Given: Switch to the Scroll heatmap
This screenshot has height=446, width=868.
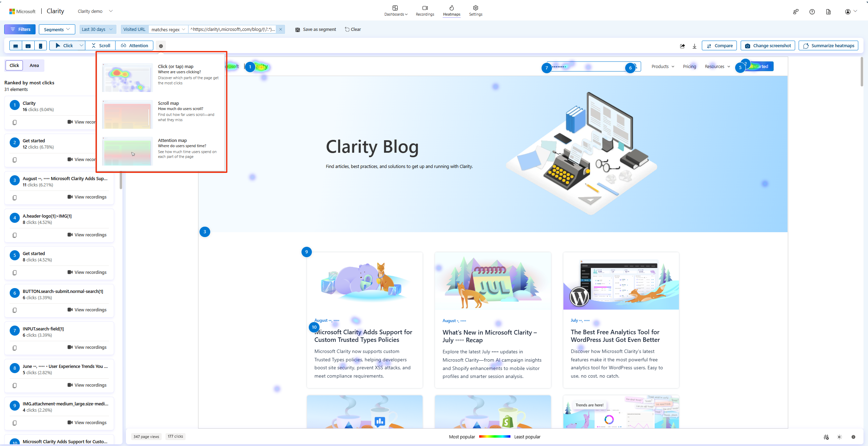Looking at the screenshot, I should click(x=101, y=45).
